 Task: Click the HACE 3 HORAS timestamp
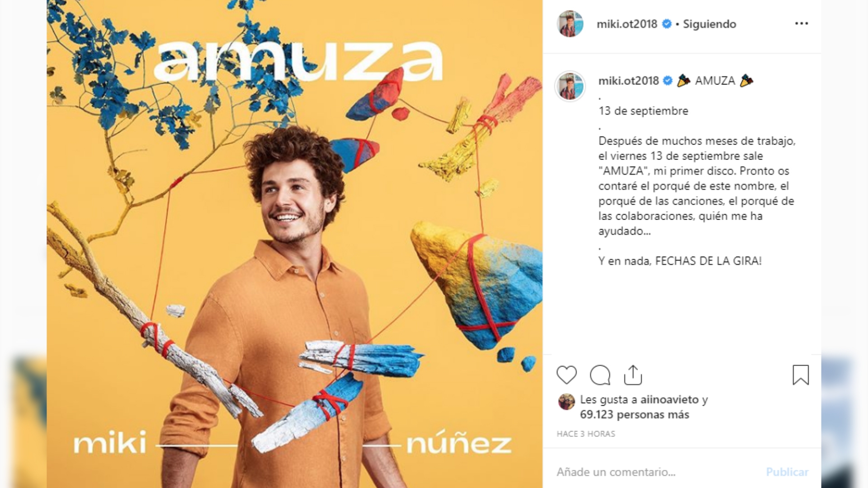tap(586, 434)
